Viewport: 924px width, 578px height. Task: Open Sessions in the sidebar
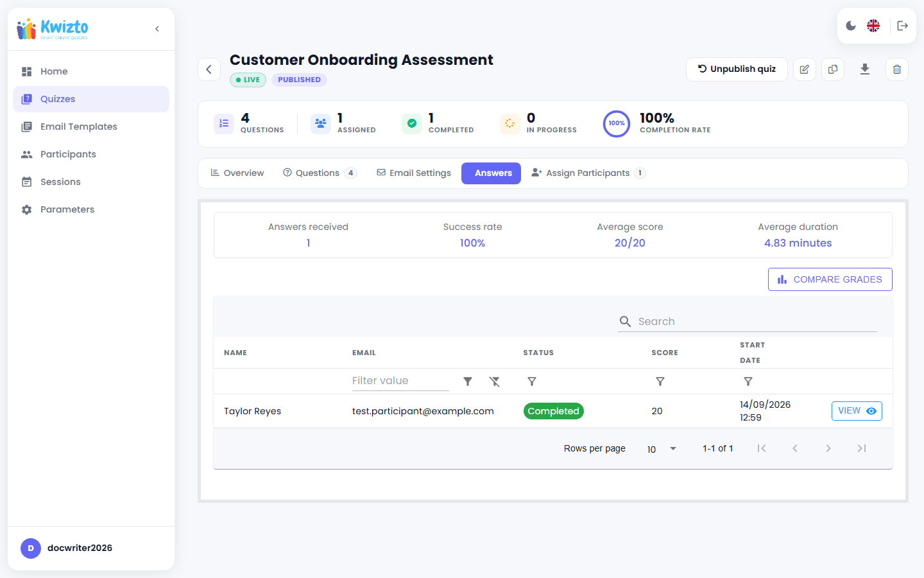click(91, 182)
